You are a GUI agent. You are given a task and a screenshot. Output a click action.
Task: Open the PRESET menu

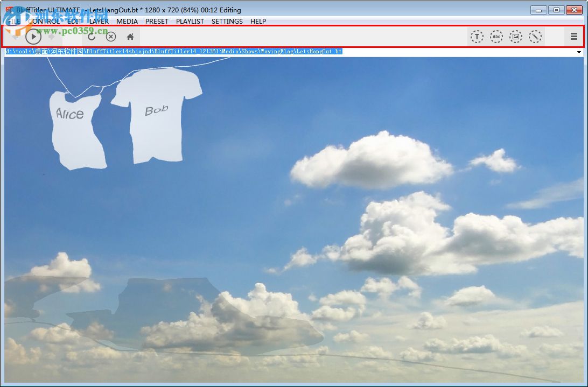coord(157,22)
